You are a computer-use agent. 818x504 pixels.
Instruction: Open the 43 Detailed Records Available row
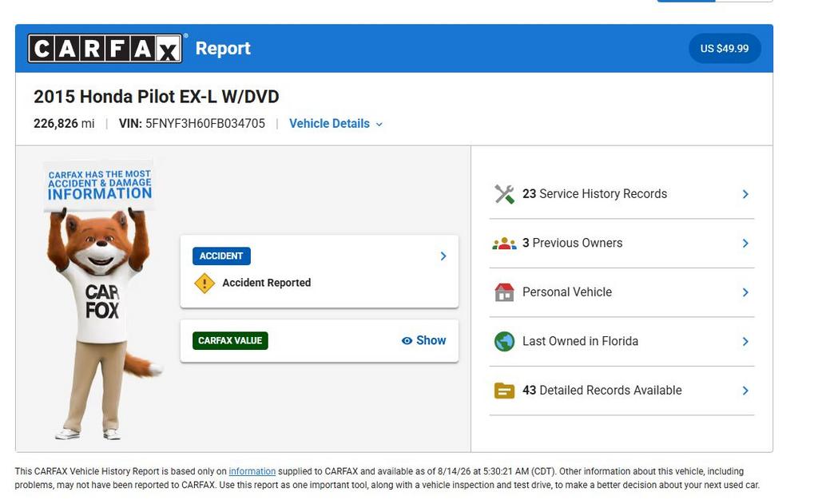tap(621, 391)
